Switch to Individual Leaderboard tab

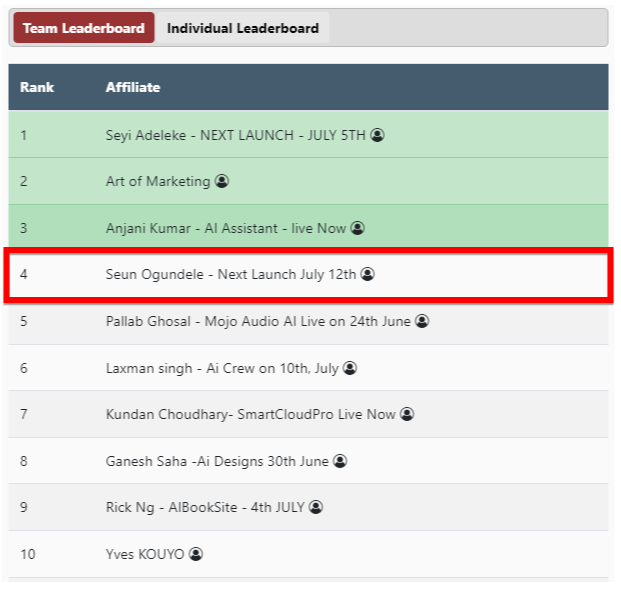click(x=243, y=28)
